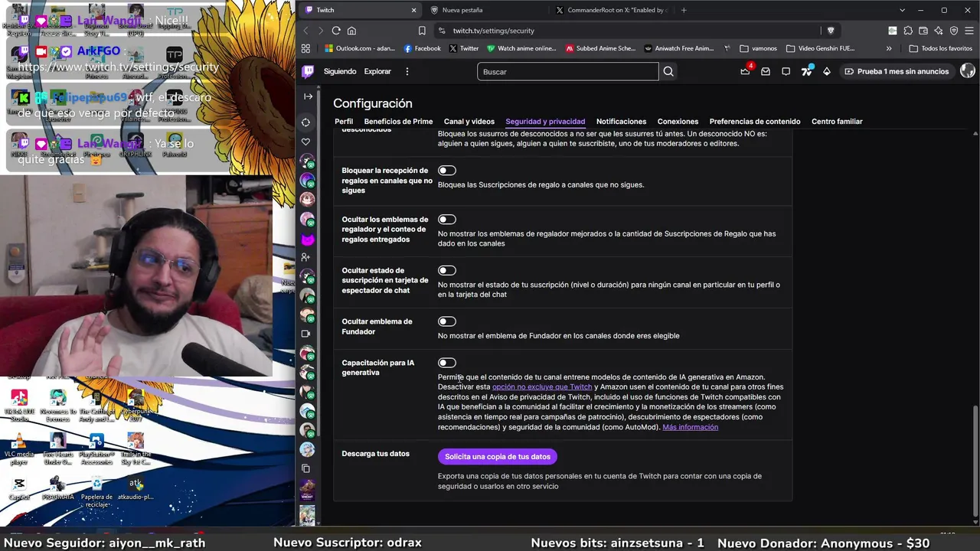This screenshot has height=551, width=980.
Task: Toggle Ocultar emblema de Fundador switch
Action: (447, 321)
